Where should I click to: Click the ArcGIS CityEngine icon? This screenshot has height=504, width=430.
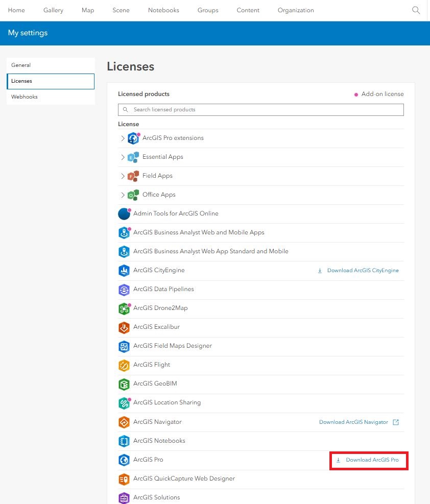pos(124,271)
